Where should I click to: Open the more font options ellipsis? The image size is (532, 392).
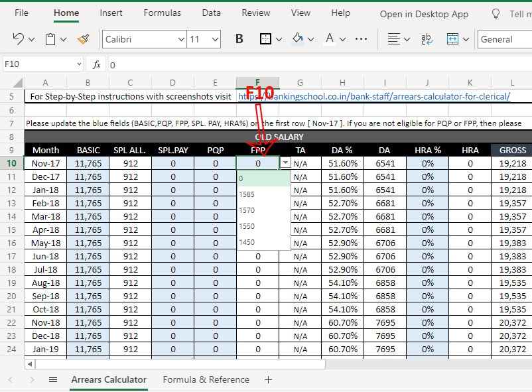362,39
